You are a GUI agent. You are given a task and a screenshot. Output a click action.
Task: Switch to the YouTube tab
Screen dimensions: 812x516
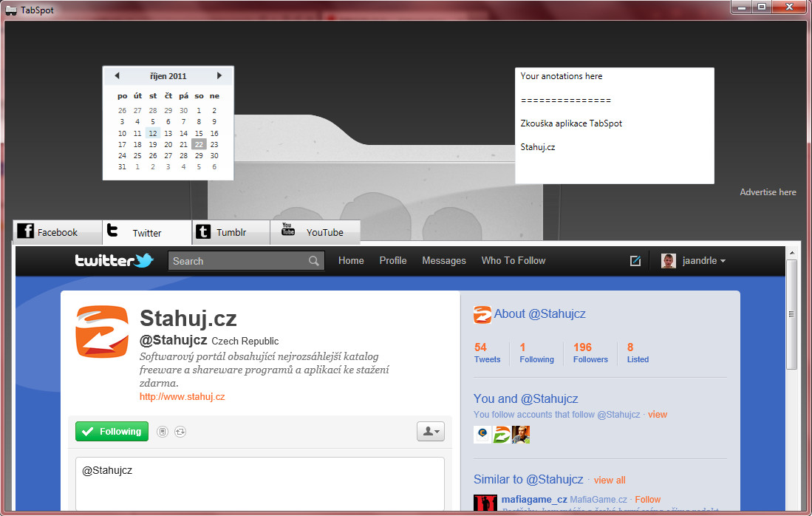coord(315,232)
